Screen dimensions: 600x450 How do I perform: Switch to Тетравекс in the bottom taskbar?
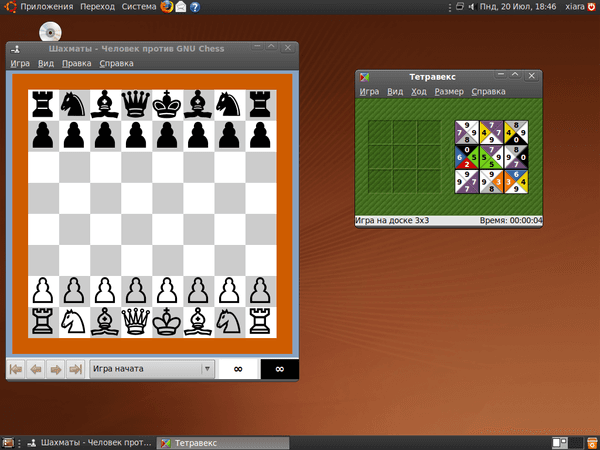tap(223, 443)
